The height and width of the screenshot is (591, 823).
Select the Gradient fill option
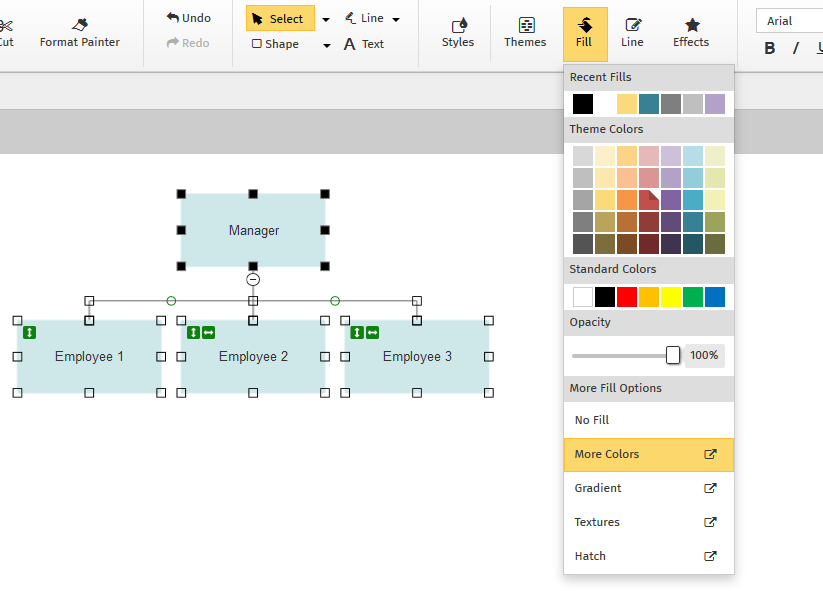point(648,488)
